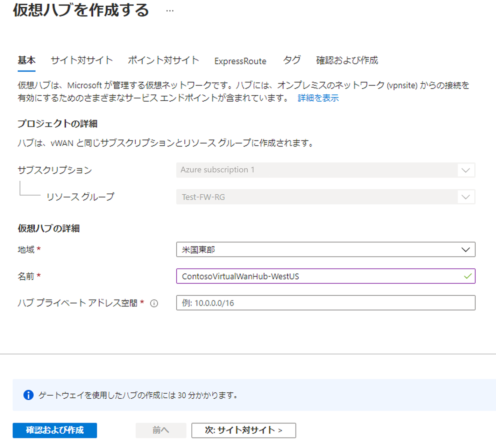
Task: Click the blue info icon in the gateway notice
Action: (x=28, y=395)
